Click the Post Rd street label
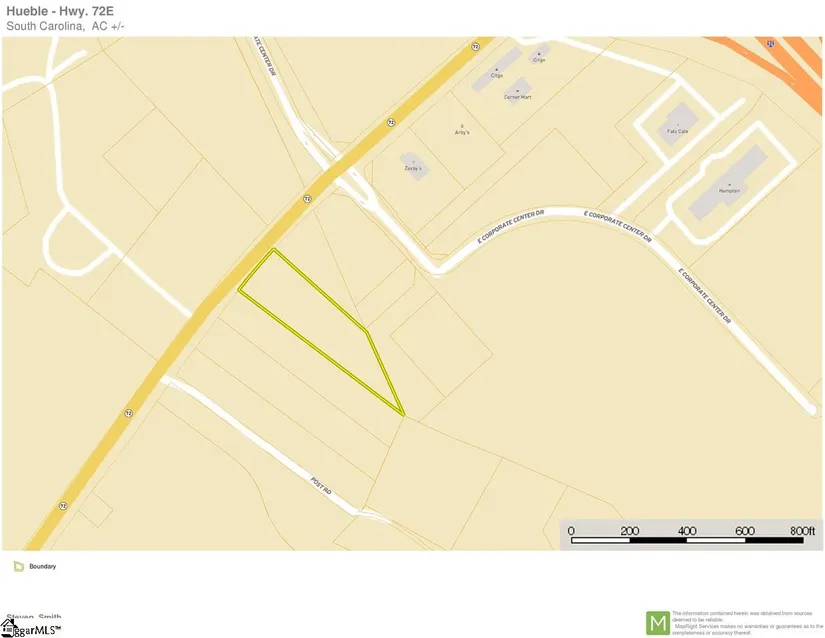 point(321,485)
